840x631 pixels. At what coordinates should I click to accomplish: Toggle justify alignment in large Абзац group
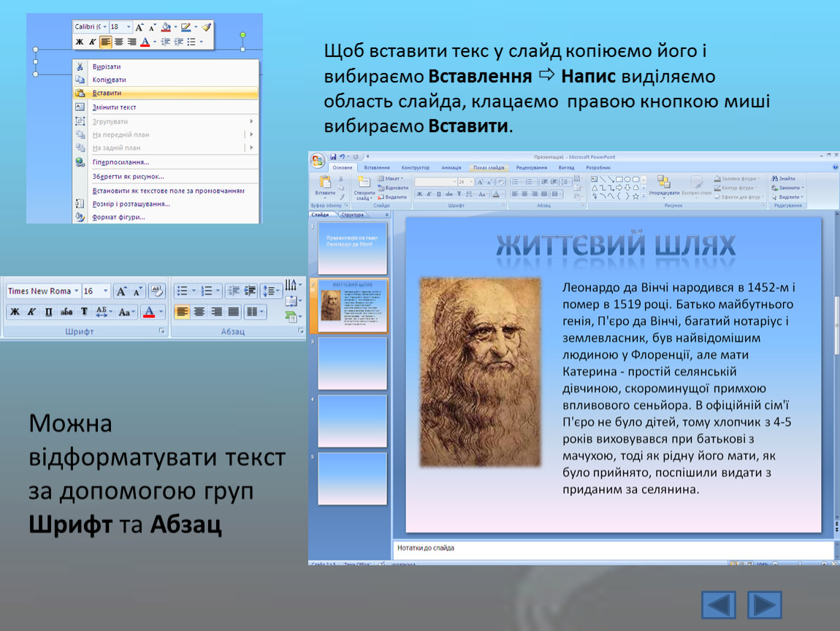click(x=234, y=312)
